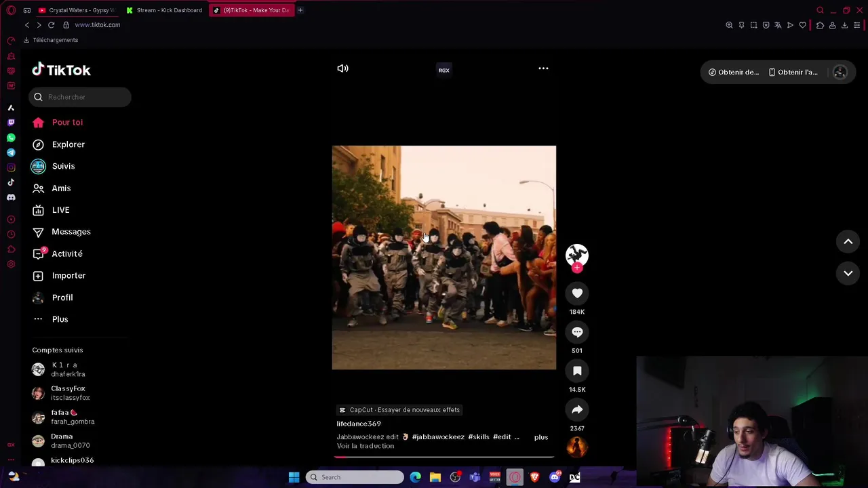This screenshot has height=488, width=868.
Task: Click the TikTok logo
Action: tap(61, 70)
